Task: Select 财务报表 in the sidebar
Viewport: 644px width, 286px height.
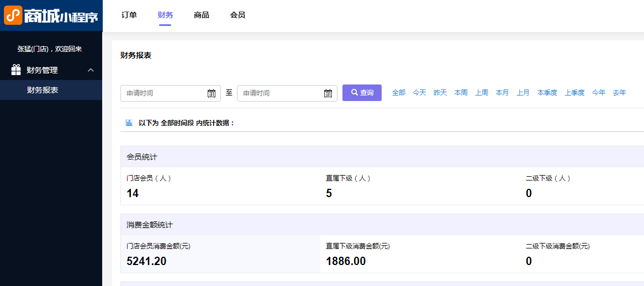Action: (43, 90)
